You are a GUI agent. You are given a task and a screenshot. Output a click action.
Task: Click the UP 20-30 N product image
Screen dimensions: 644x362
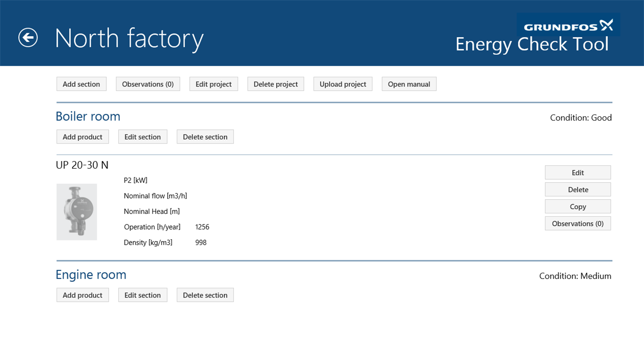click(76, 212)
